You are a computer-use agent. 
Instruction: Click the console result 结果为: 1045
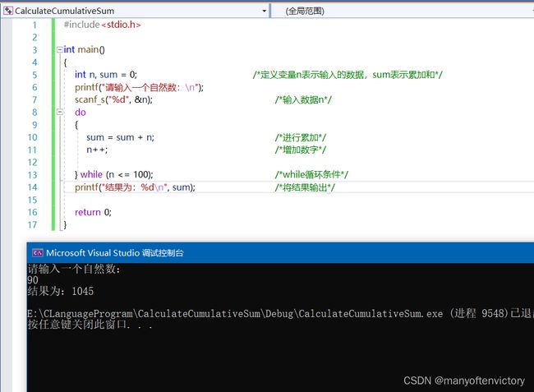tap(60, 291)
